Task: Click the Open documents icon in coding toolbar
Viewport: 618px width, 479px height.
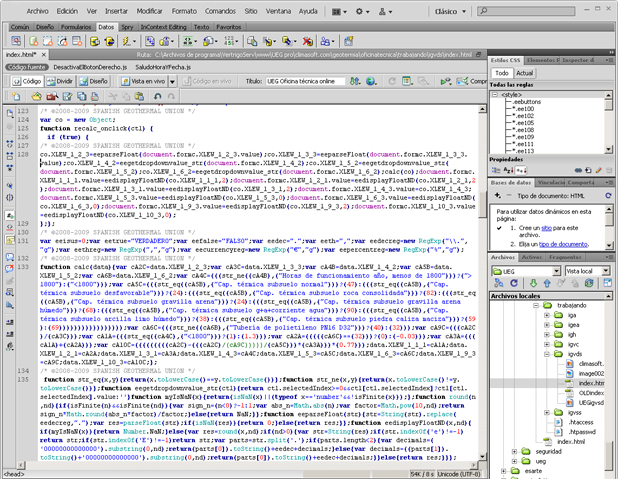Action: (10, 114)
